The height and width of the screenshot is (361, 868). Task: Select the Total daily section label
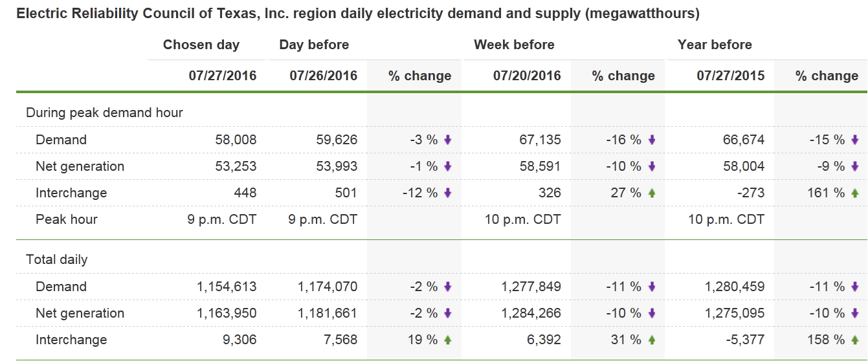(56, 259)
